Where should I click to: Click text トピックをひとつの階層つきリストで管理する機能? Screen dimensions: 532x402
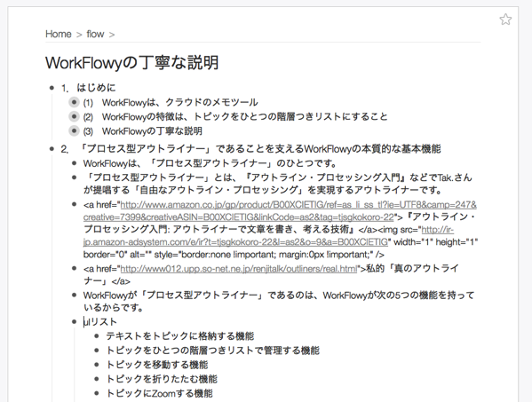(x=213, y=351)
